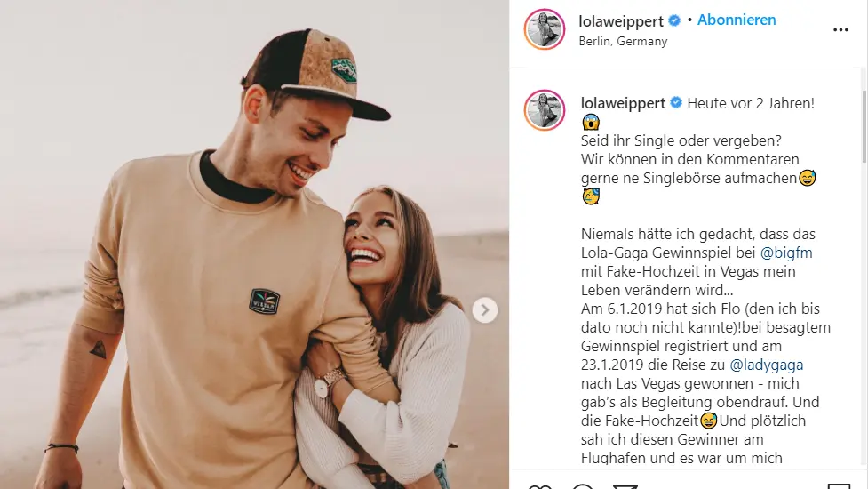This screenshot has width=868, height=489.
Task: Visit the @ladygaga mention
Action: [x=766, y=365]
